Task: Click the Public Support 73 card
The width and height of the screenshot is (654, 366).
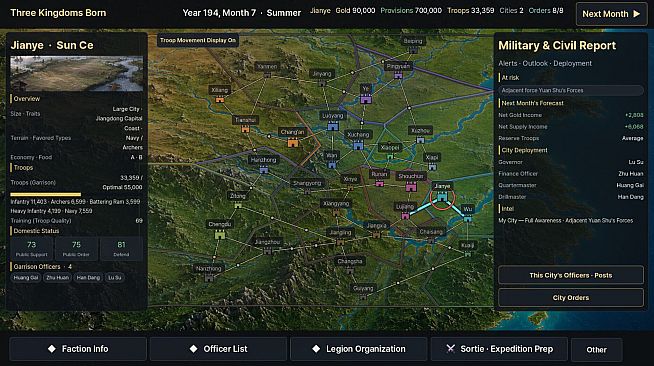Action: click(x=32, y=248)
